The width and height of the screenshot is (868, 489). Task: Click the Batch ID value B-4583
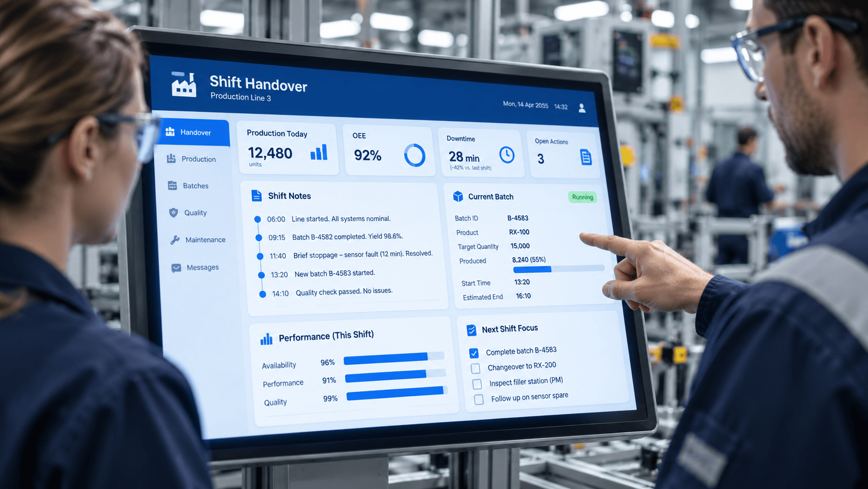pyautogui.click(x=518, y=218)
